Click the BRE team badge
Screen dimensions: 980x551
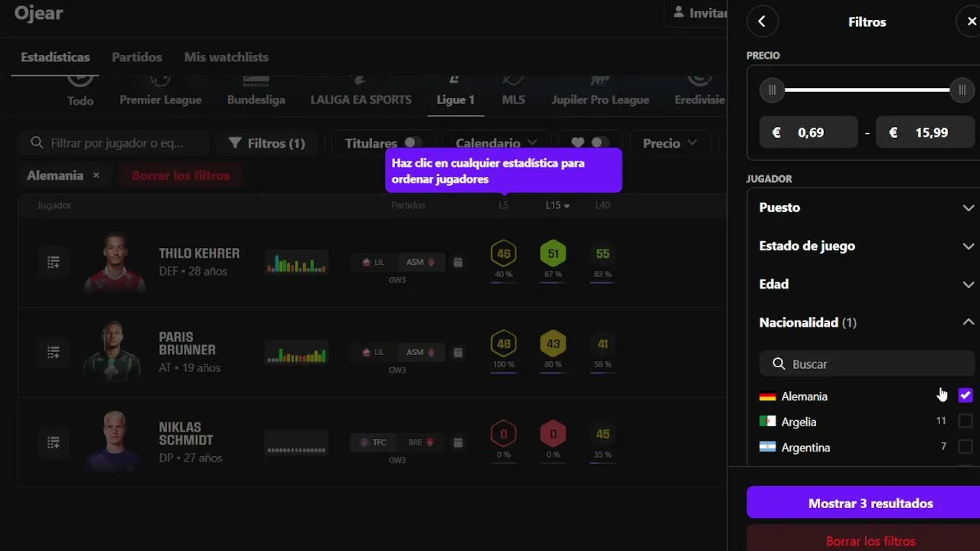point(421,442)
